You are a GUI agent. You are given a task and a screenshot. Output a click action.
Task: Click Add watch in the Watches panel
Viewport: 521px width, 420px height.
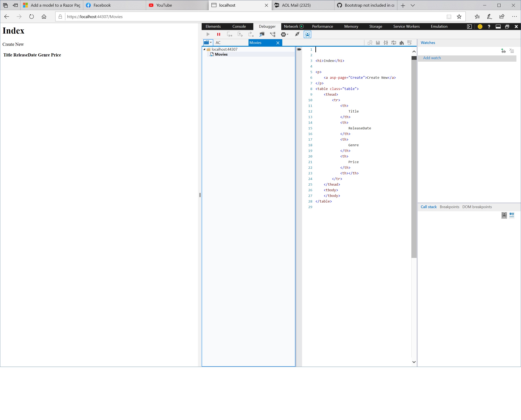[x=432, y=58]
